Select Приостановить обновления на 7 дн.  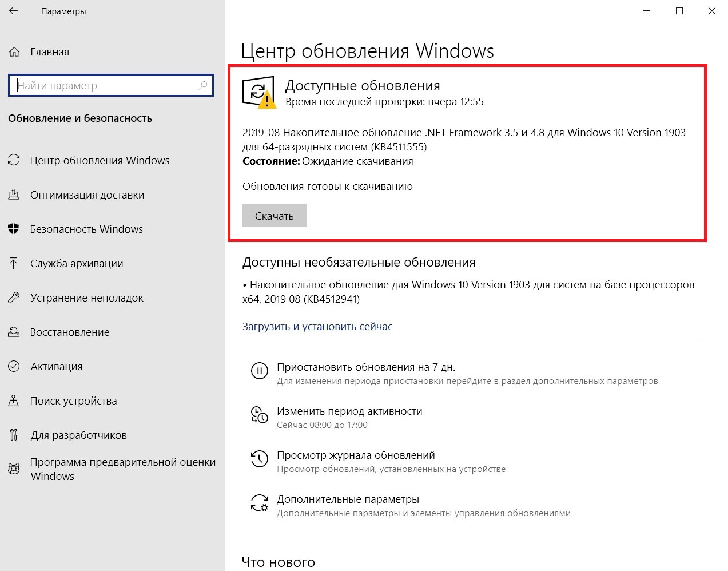[x=366, y=367]
